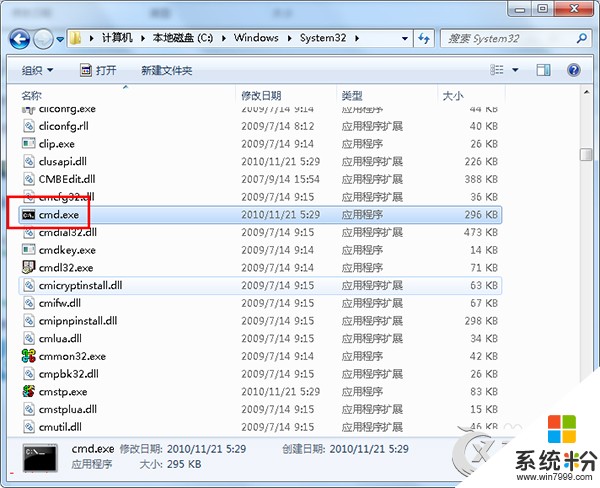This screenshot has width=600, height=488.
Task: Expand the chevron after System32
Action: (x=357, y=38)
